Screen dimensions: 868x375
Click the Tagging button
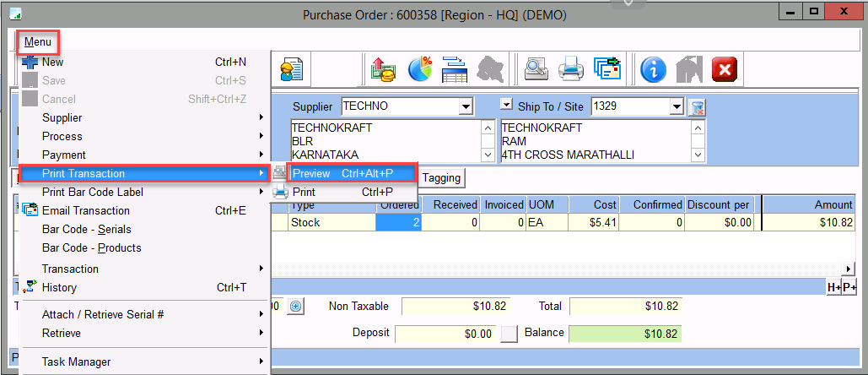click(441, 178)
